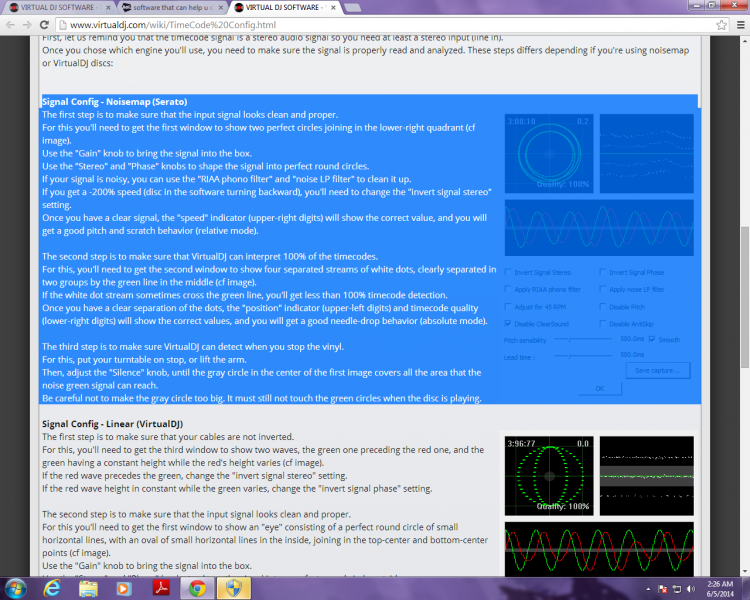Toggle the Disable ClearSound checkbox
The width and height of the screenshot is (750, 600).
tap(508, 324)
